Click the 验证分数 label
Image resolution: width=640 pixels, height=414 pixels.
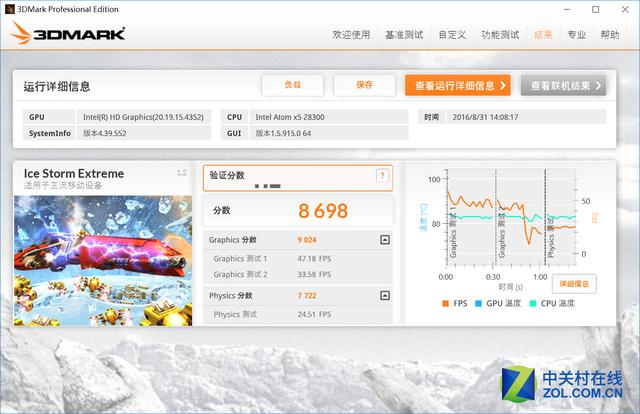click(x=227, y=175)
